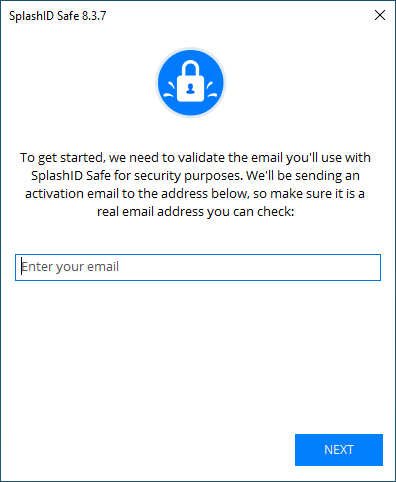Focus the email address input field
This screenshot has height=482, width=396.
[198, 267]
